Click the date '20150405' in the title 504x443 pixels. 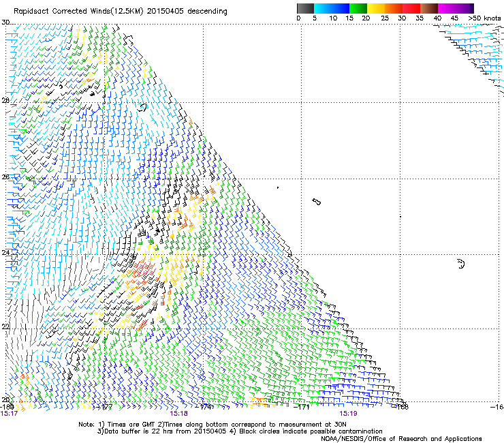[166, 12]
